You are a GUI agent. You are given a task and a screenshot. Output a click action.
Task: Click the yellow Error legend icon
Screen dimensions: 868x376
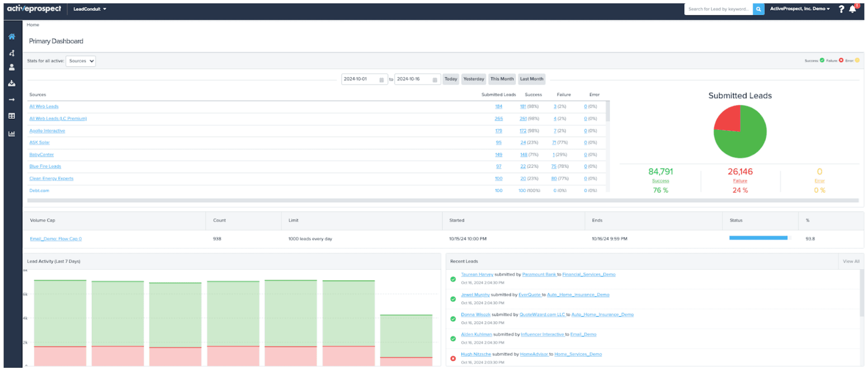tap(857, 60)
